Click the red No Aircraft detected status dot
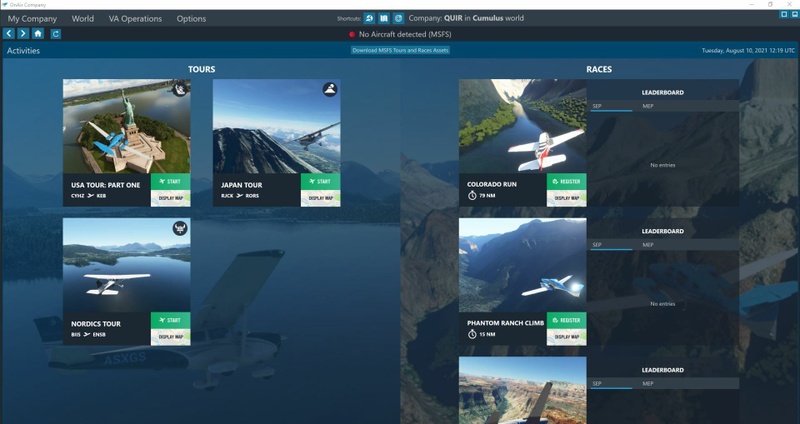The height and width of the screenshot is (424, 800). 352,34
